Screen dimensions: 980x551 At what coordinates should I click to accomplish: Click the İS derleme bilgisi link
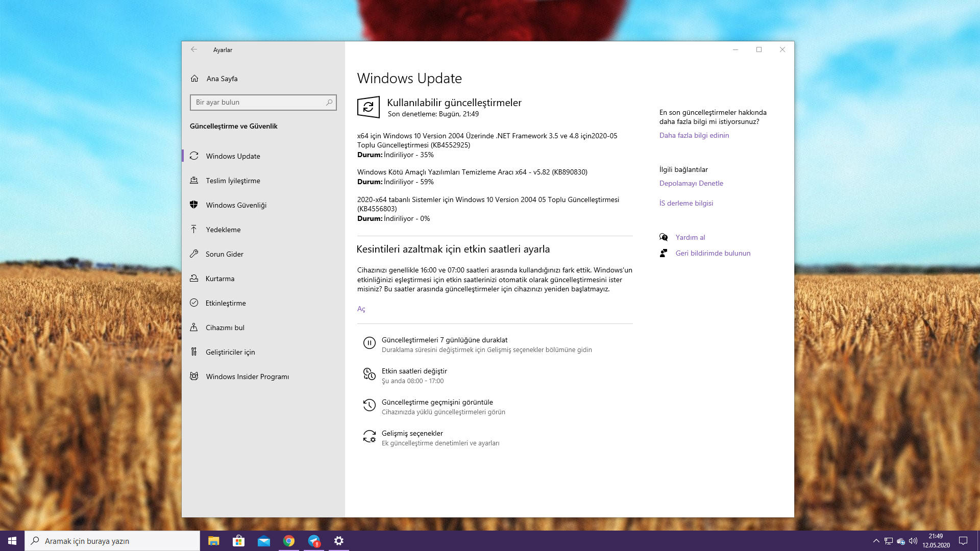686,203
